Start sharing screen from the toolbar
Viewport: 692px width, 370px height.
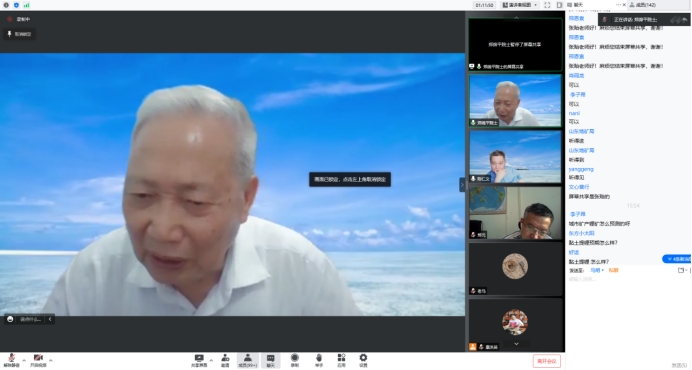click(199, 360)
